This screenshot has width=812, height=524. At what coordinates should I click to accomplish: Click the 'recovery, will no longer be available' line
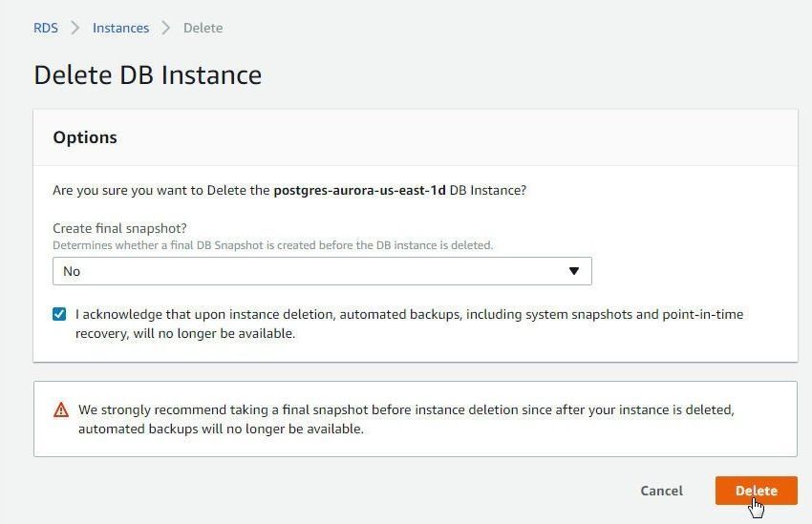pyautogui.click(x=185, y=334)
